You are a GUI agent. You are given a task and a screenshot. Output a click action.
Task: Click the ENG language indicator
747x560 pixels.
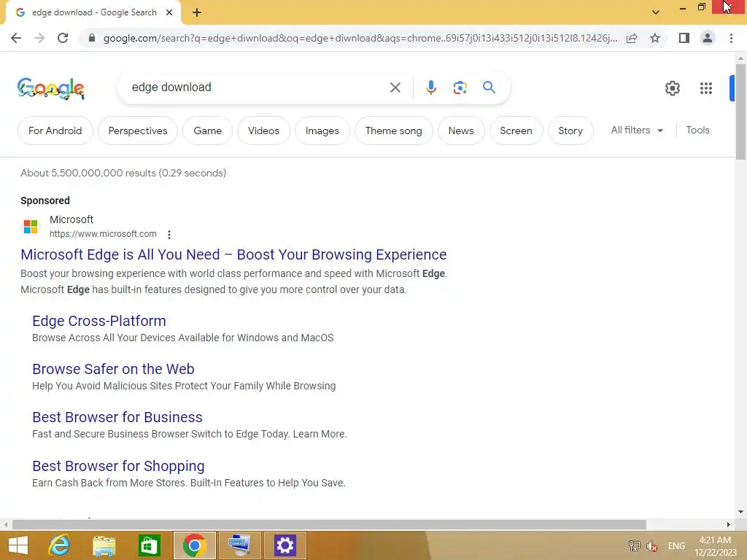point(676,546)
